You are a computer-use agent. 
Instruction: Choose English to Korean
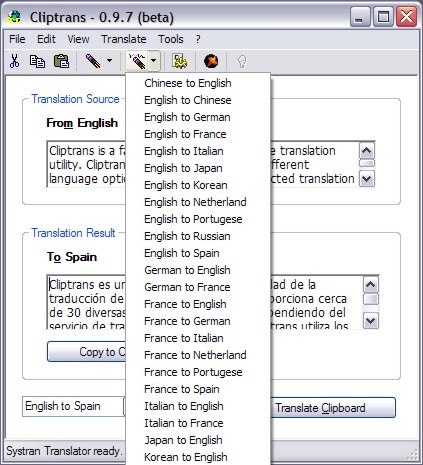point(198,185)
